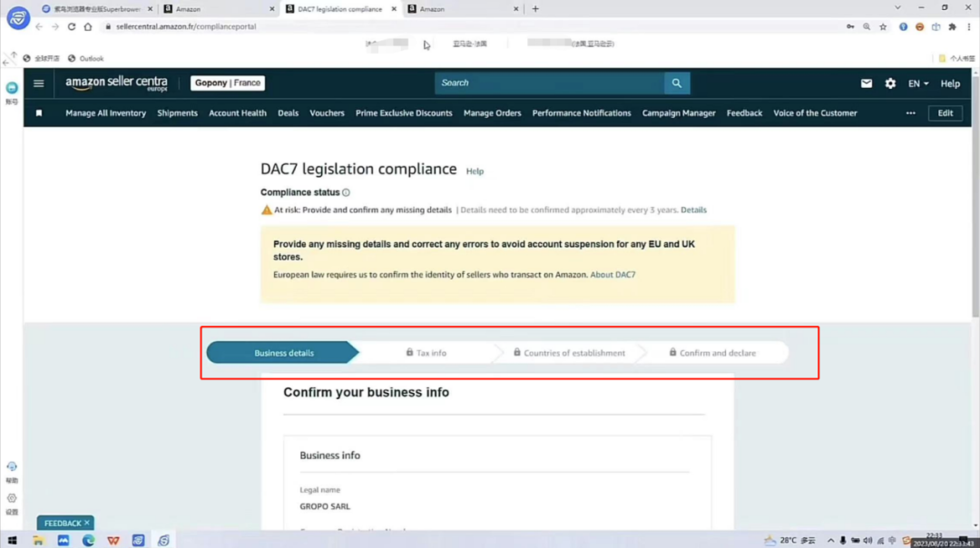The height and width of the screenshot is (548, 980).
Task: Click the browser forward arrow
Action: (55, 27)
